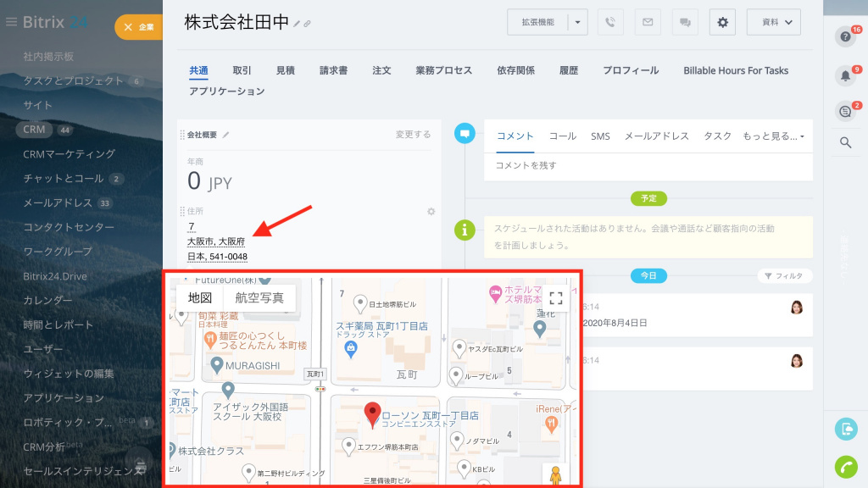The image size is (868, 488).
Task: Click the Street View pegman icon
Action: coord(555,474)
